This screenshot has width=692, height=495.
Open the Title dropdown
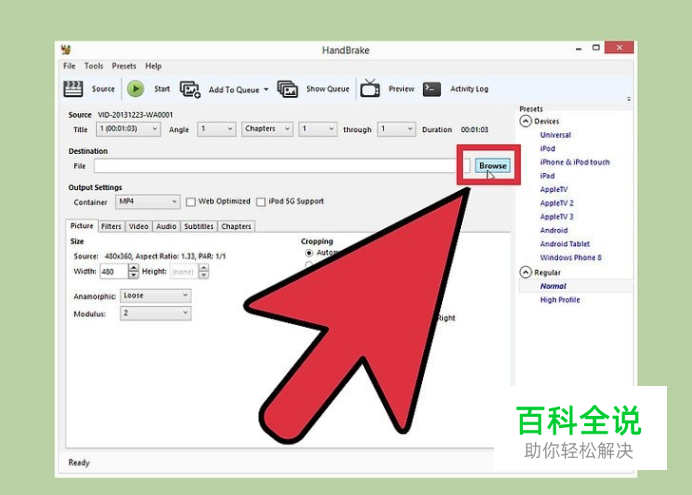(x=128, y=129)
